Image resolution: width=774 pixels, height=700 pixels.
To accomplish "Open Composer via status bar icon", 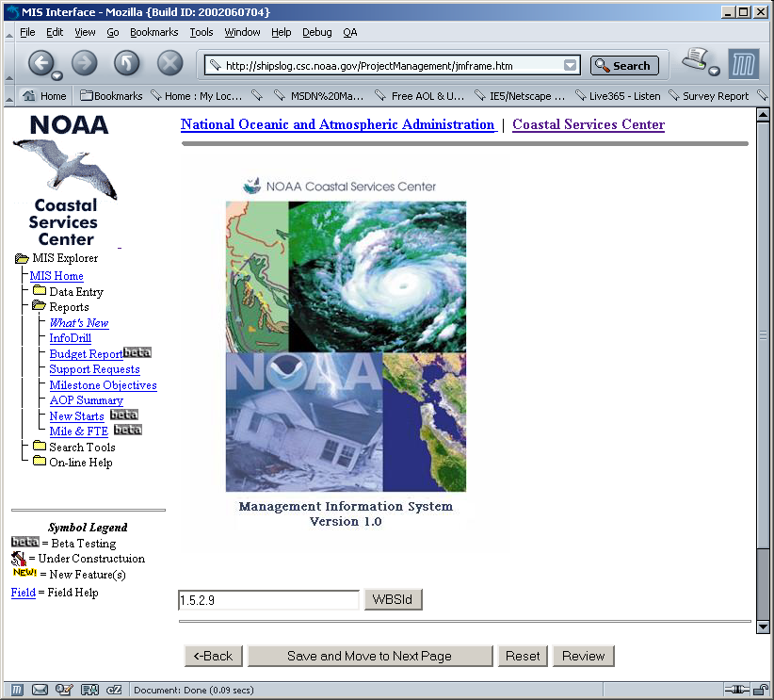I will point(64,690).
